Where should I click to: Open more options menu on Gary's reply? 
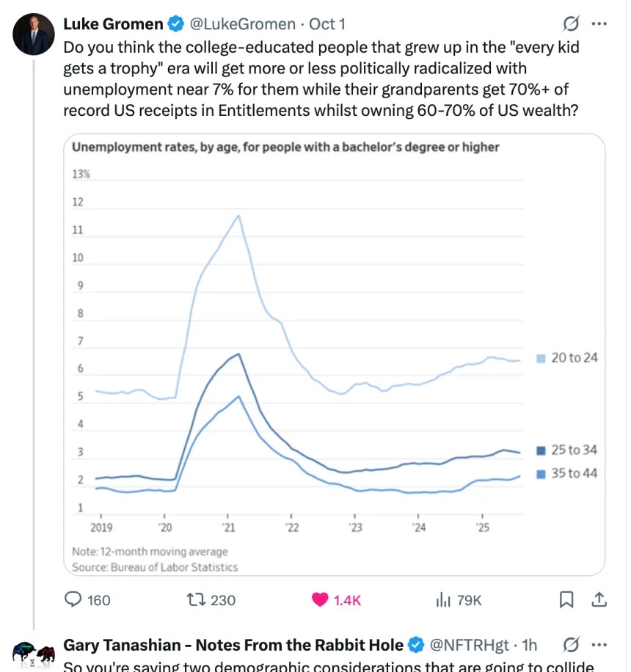point(599,645)
